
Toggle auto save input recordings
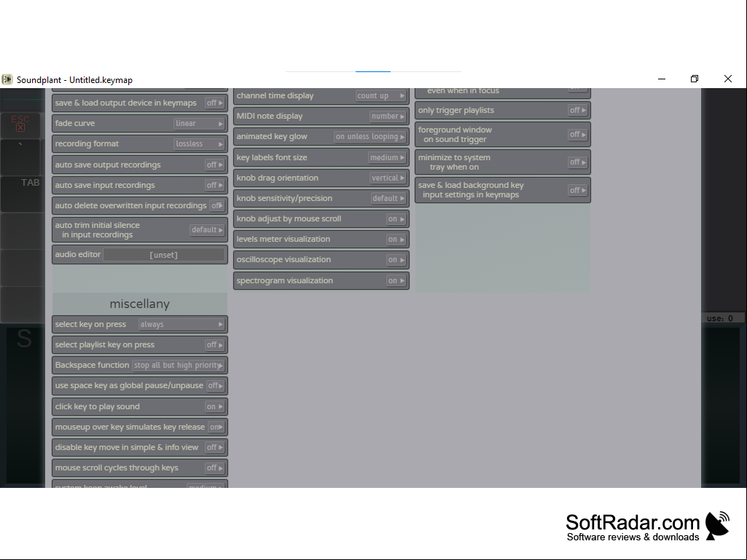coord(214,185)
